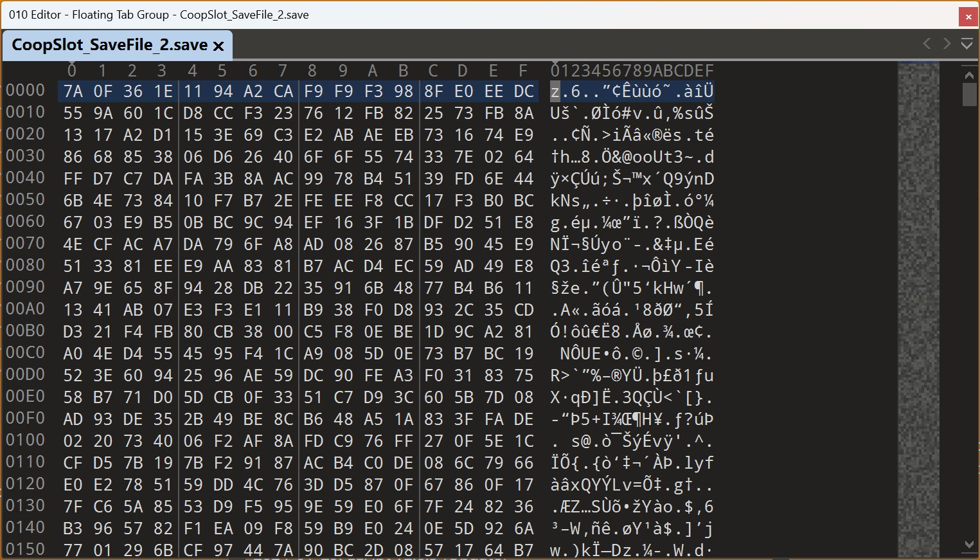Click the highlighted 'z' character in text pane
The image size is (980, 560).
[x=555, y=91]
